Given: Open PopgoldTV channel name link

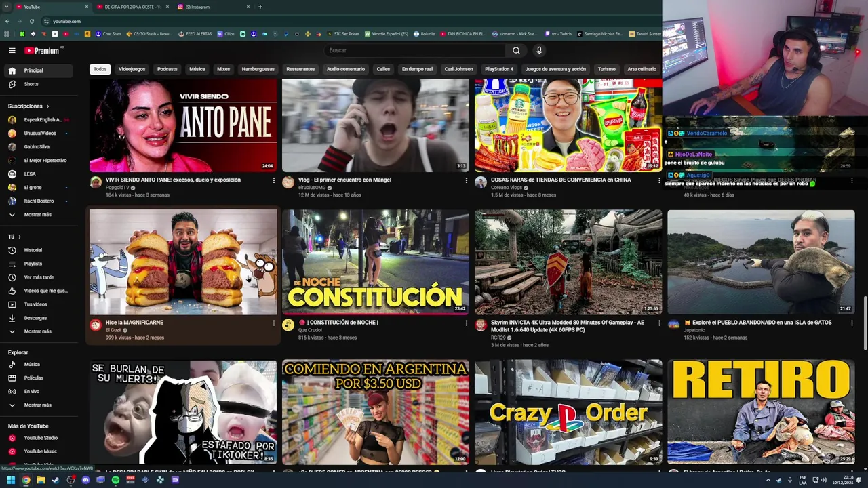Looking at the screenshot, I should click(117, 188).
